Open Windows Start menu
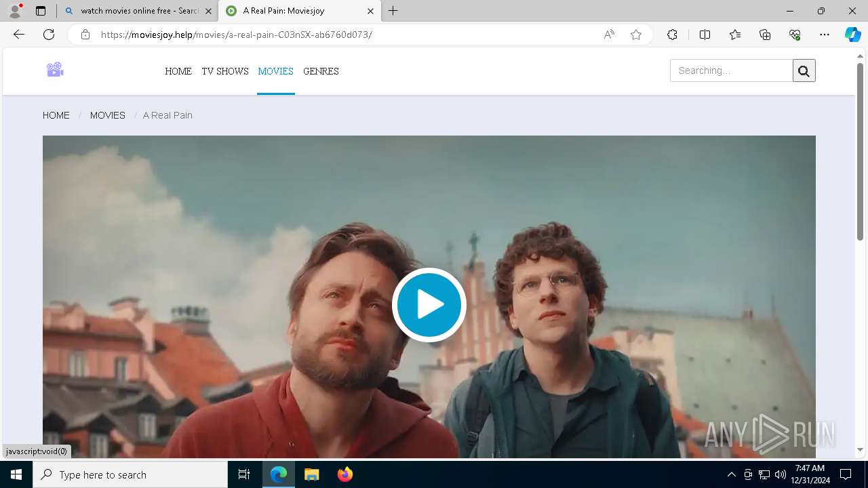Screen dimensions: 868x488 (16, 474)
